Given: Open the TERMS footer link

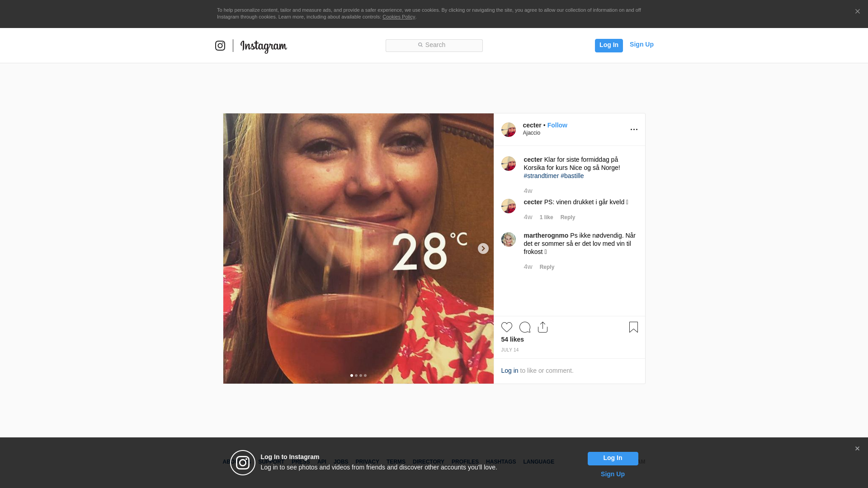Looking at the screenshot, I should tap(396, 462).
